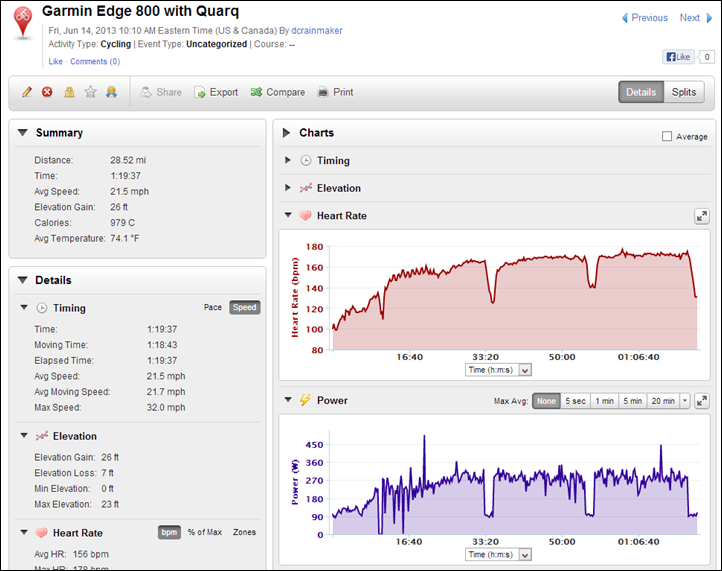
Task: Click the Print printer icon
Action: (x=323, y=92)
